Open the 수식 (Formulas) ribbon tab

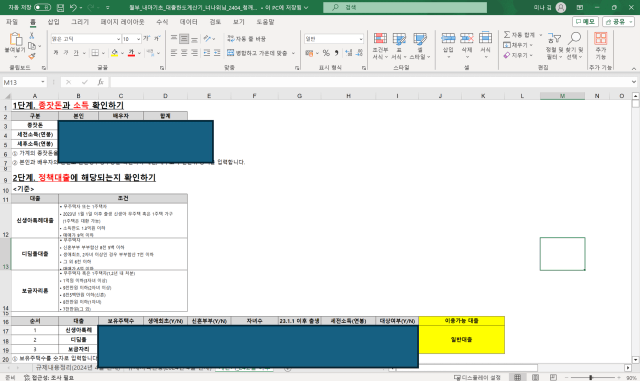tap(162, 22)
